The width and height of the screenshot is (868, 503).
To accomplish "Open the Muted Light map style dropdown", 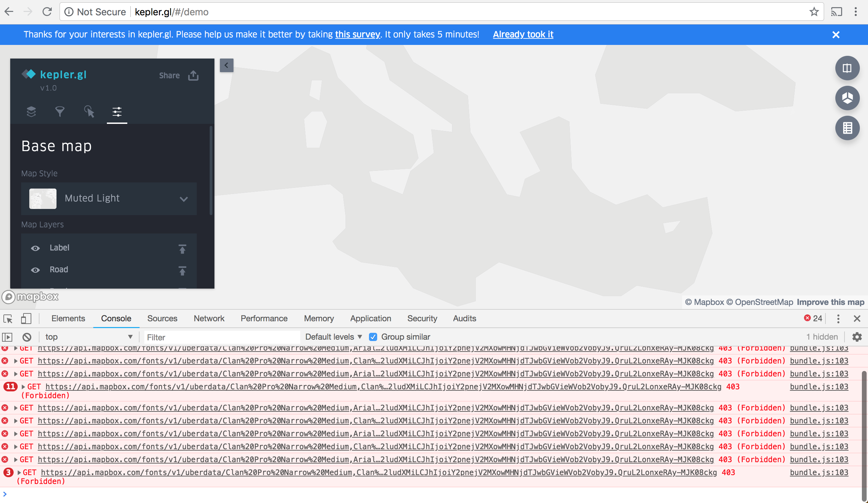I will coord(183,199).
